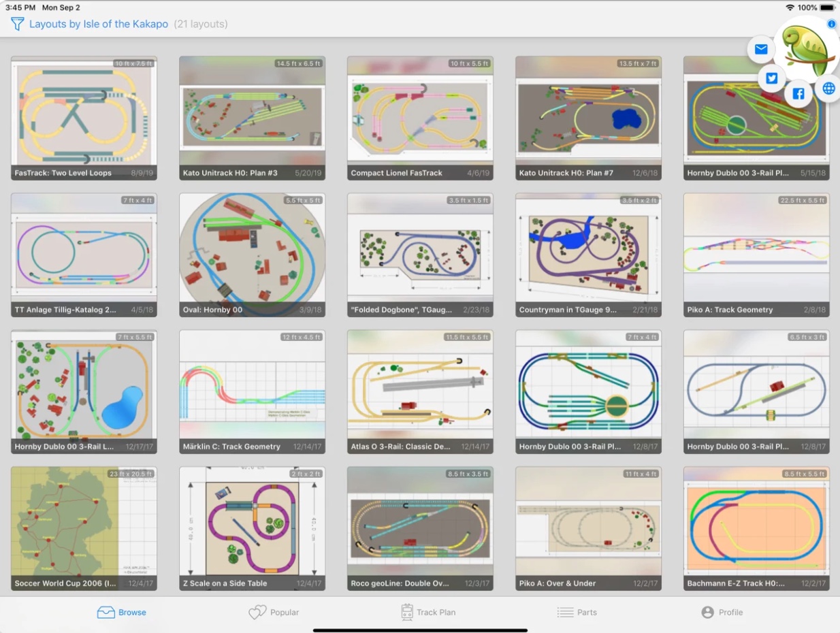Open Soccer World Cup 2006 layout
This screenshot has height=633, width=840.
pos(84,529)
